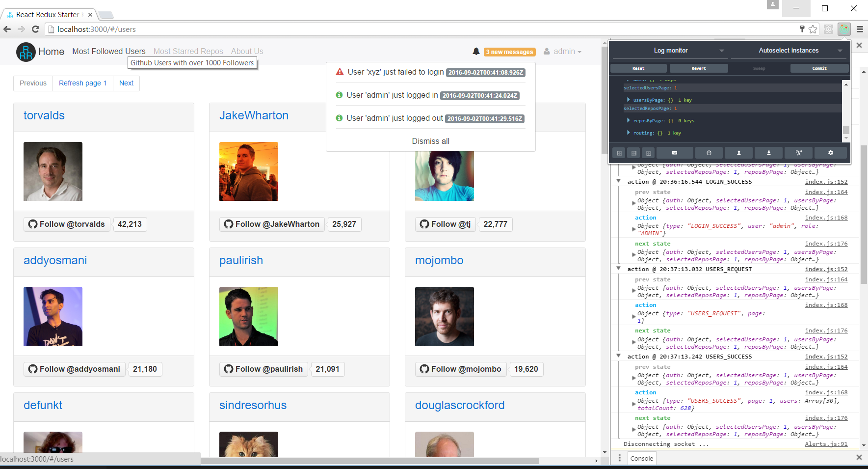Open index.js:152 link beside LOGIN_SUCCESS
868x469 pixels.
pos(826,182)
